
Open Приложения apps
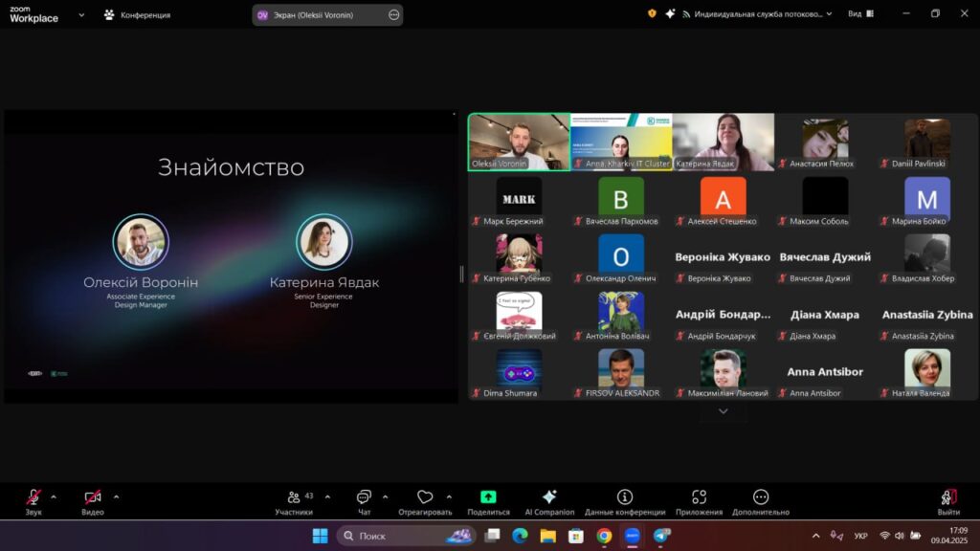699,502
